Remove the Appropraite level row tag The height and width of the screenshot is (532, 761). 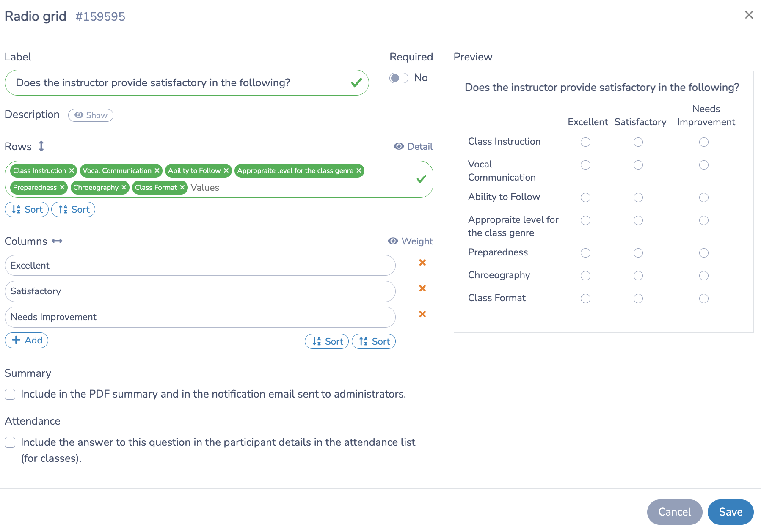(359, 170)
